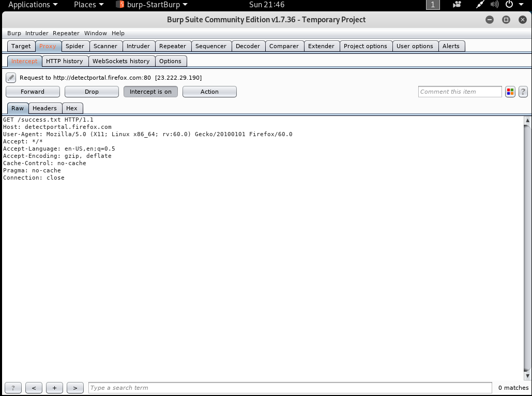Click inside the Comment this item field
The height and width of the screenshot is (396, 532).
pyautogui.click(x=459, y=92)
